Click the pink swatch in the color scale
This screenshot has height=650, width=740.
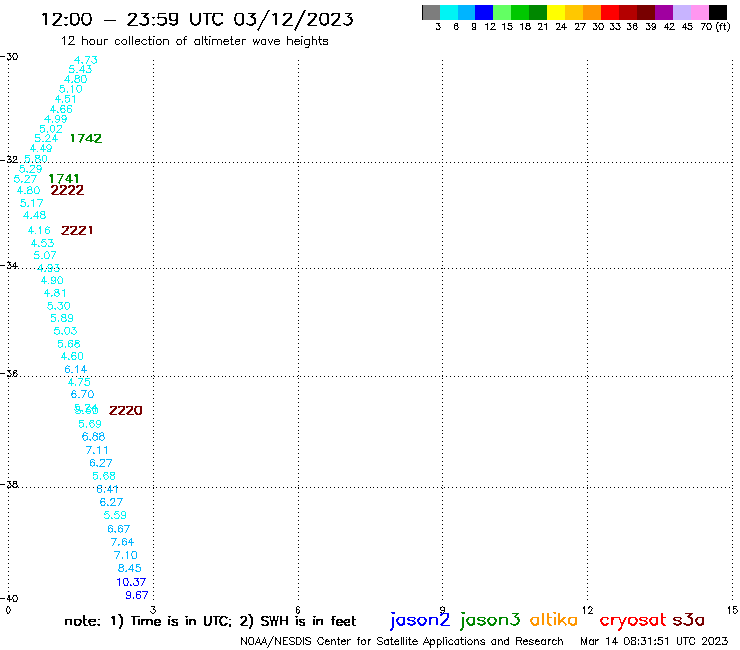(700, 12)
